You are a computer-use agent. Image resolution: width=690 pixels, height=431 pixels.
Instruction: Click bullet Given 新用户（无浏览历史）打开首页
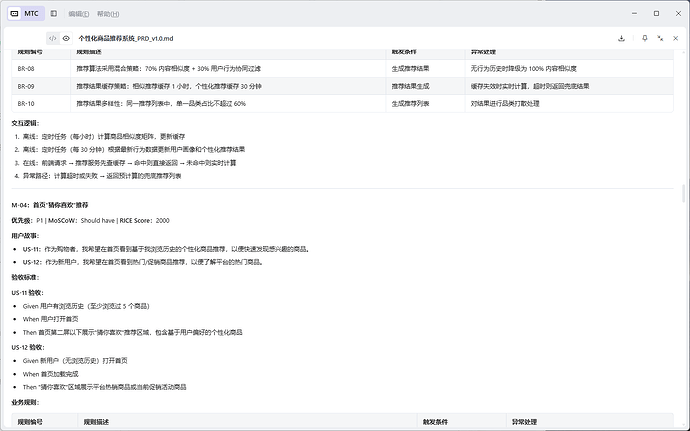(x=75, y=361)
